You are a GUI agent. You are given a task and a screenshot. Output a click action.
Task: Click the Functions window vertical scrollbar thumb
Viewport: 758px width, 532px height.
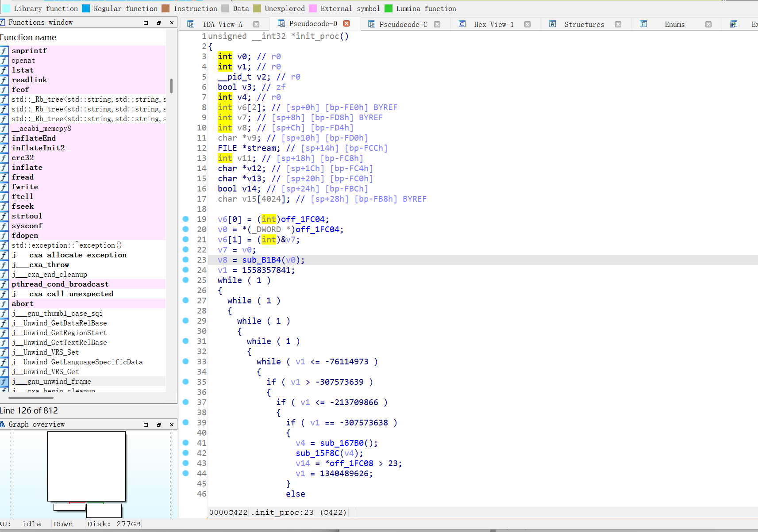pyautogui.click(x=171, y=86)
